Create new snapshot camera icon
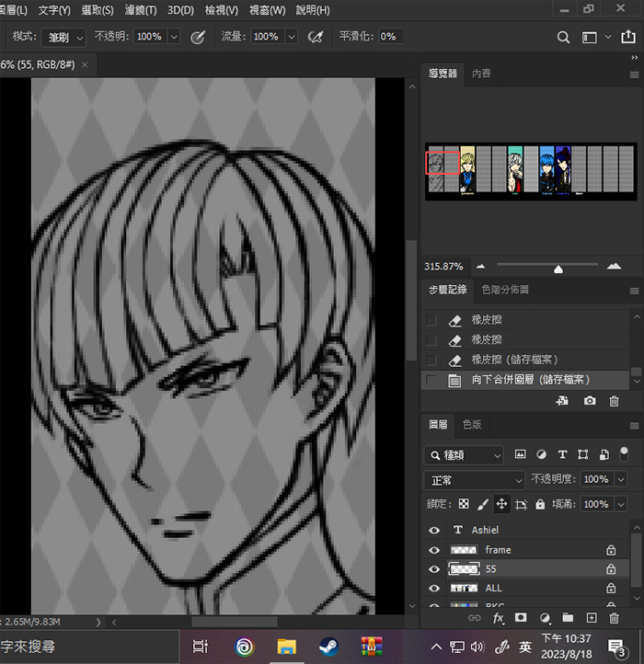The image size is (644, 664). coord(590,401)
